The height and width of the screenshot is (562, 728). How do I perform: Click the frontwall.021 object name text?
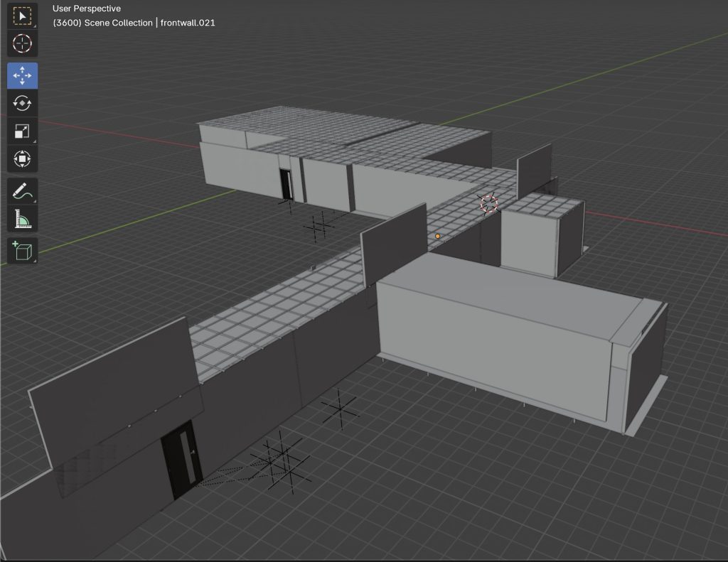[188, 23]
